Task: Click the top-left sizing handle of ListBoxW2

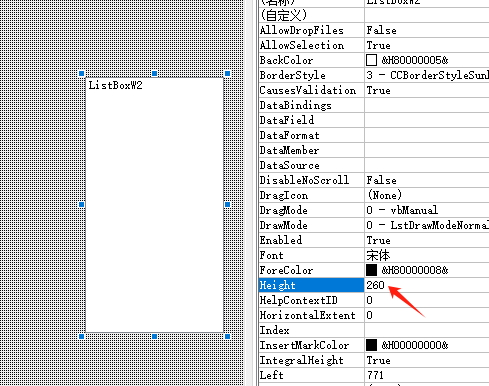Action: click(81, 73)
